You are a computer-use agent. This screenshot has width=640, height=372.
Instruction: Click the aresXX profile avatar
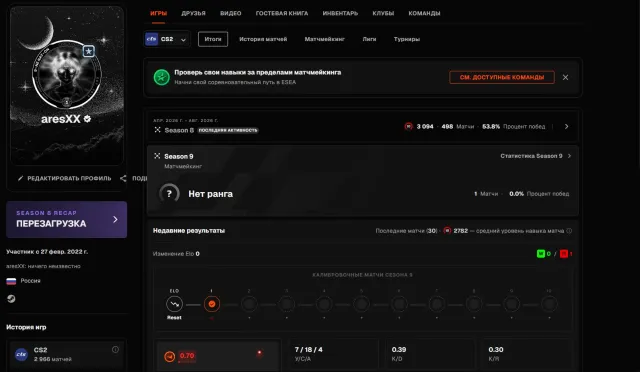tap(67, 75)
